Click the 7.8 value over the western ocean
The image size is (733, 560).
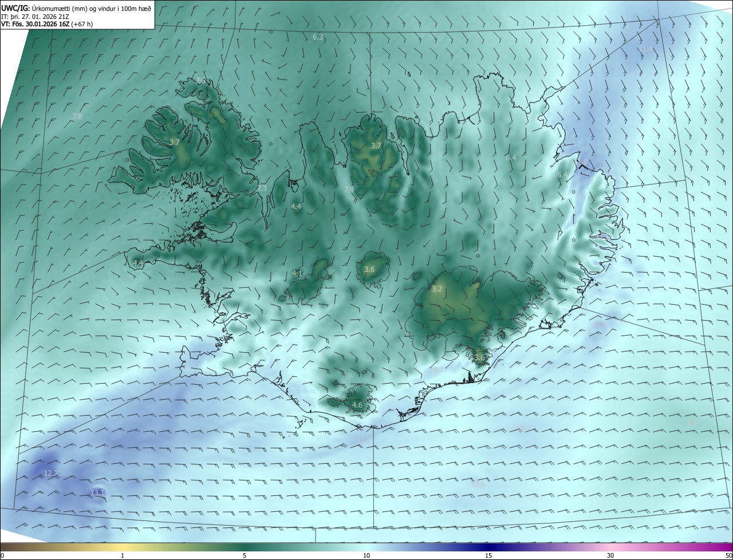coord(77,116)
